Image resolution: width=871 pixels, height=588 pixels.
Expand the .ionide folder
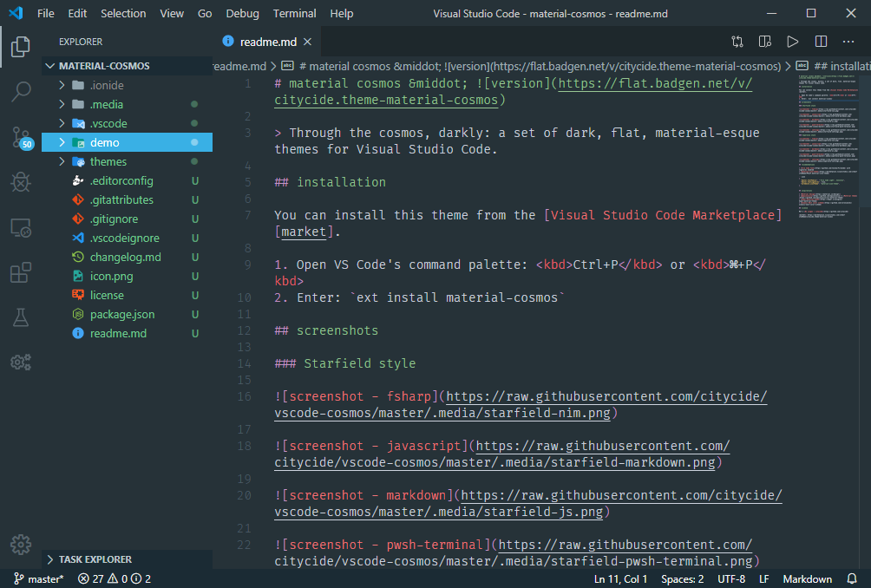coord(128,85)
